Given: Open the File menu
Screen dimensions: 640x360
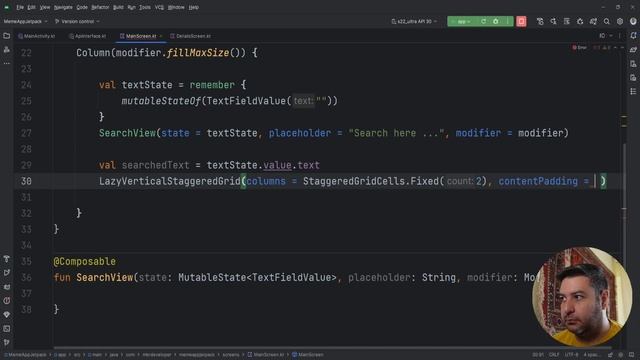Looking at the screenshot, I should (x=20, y=7).
